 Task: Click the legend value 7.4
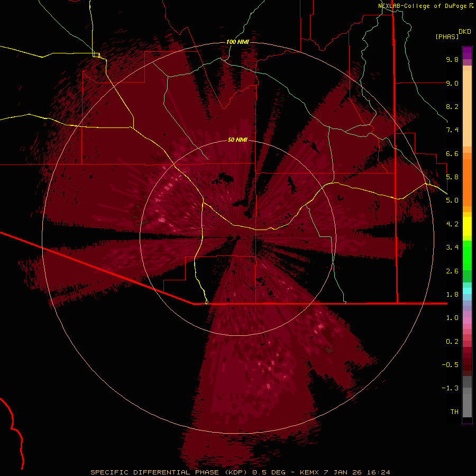click(452, 130)
